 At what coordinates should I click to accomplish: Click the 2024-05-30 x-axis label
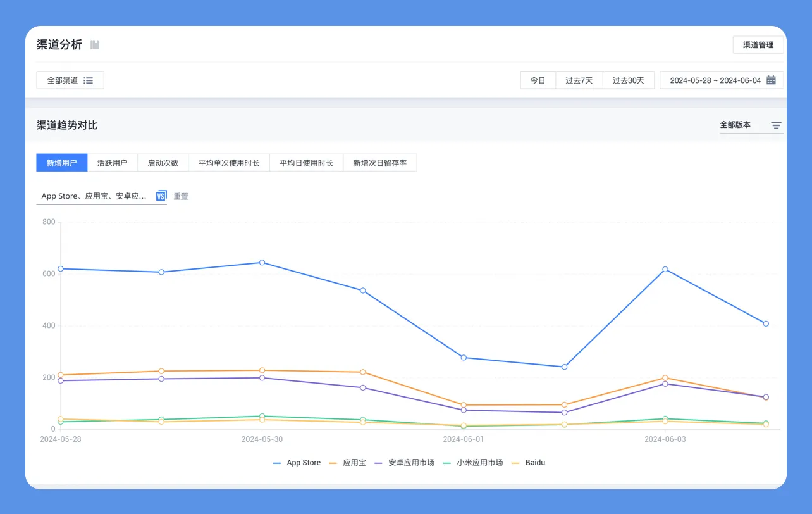coord(262,439)
